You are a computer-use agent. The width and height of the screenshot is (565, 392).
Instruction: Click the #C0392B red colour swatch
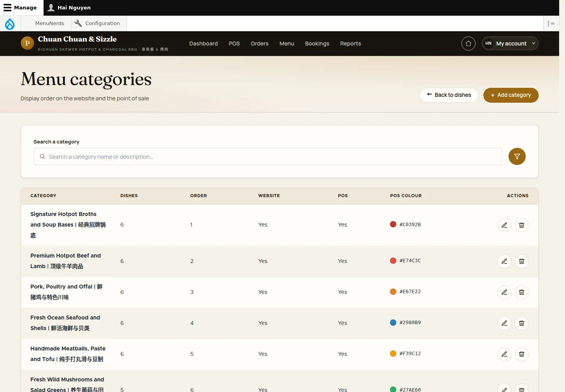coord(393,224)
